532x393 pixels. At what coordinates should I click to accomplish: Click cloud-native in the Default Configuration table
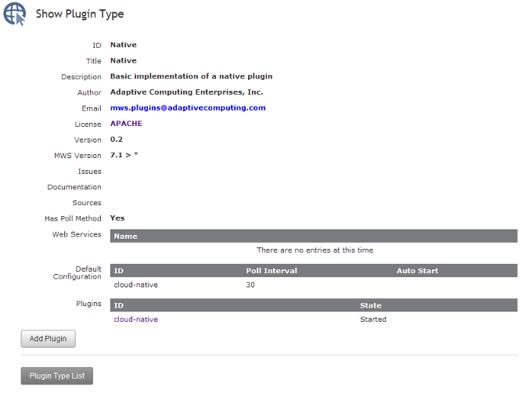click(x=135, y=285)
